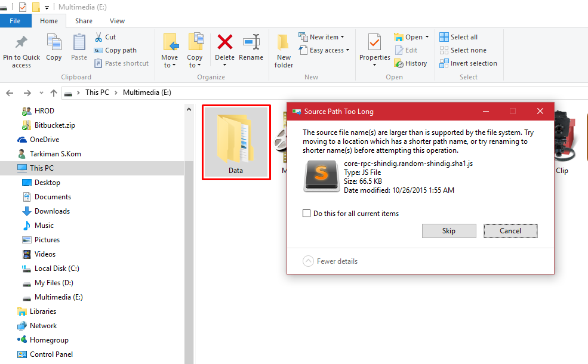Expand the Easy access dropdown
This screenshot has height=364, width=588.
tap(324, 50)
